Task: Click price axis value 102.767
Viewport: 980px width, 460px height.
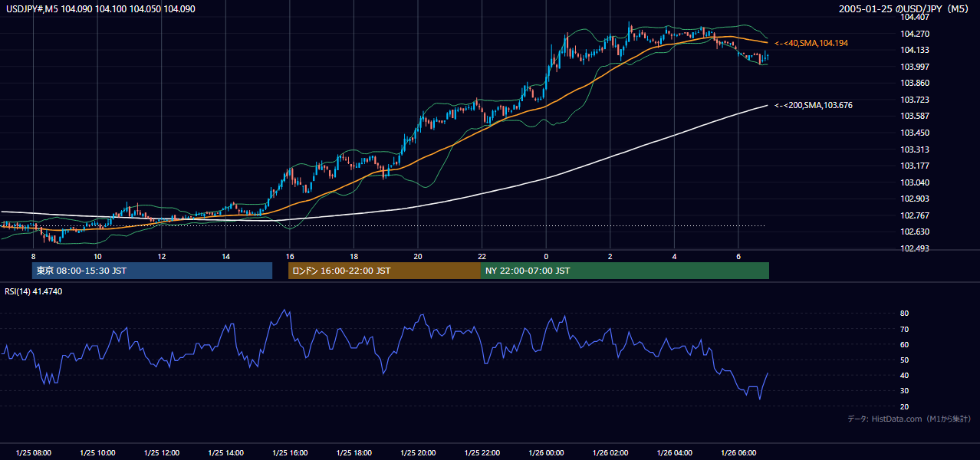Action: (x=914, y=215)
